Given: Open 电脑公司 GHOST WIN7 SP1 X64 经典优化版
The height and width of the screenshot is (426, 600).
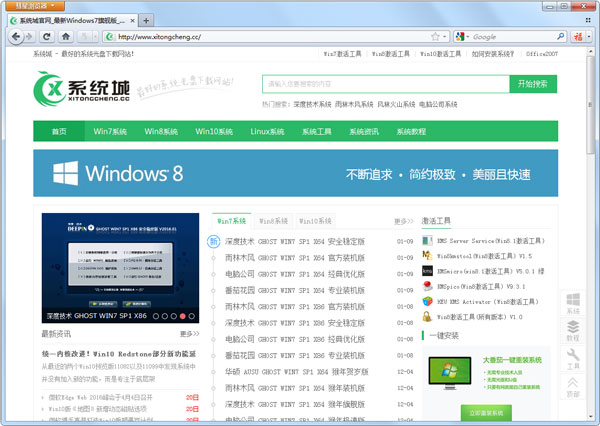Looking at the screenshot, I should pos(295,274).
